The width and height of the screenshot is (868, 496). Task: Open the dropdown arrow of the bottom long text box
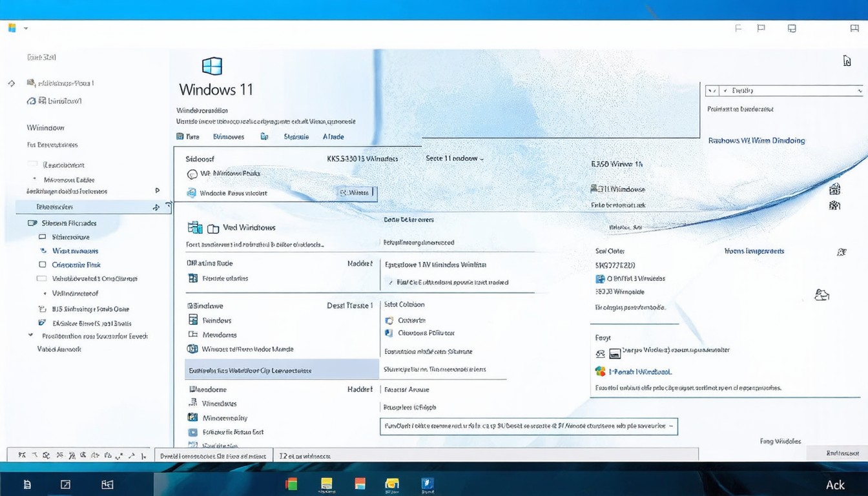(670, 426)
